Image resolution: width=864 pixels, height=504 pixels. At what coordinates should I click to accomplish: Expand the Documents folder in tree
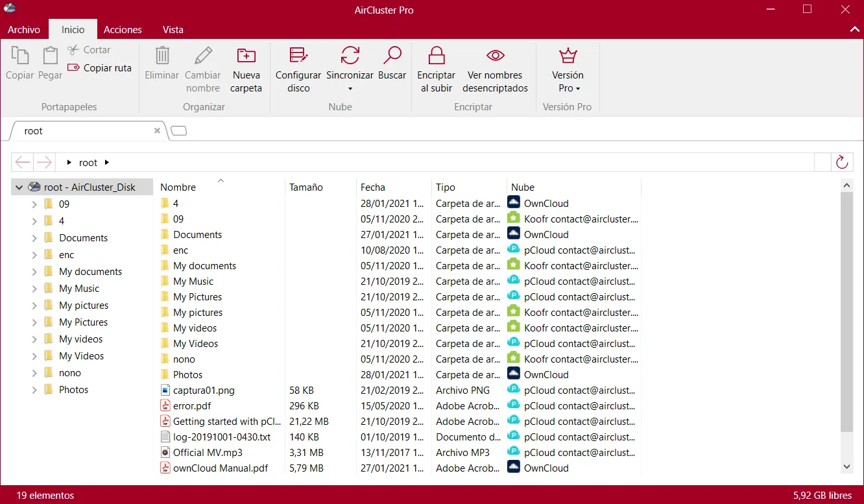click(x=34, y=238)
